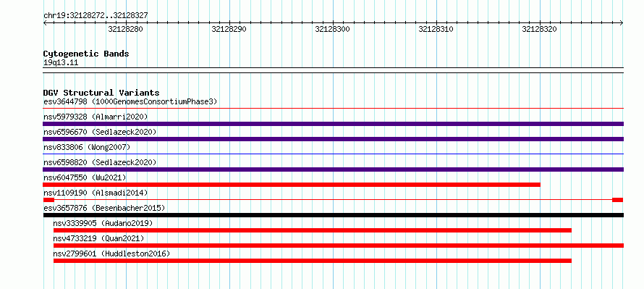Click the red nsv4733219 variant bar

pos(339,246)
